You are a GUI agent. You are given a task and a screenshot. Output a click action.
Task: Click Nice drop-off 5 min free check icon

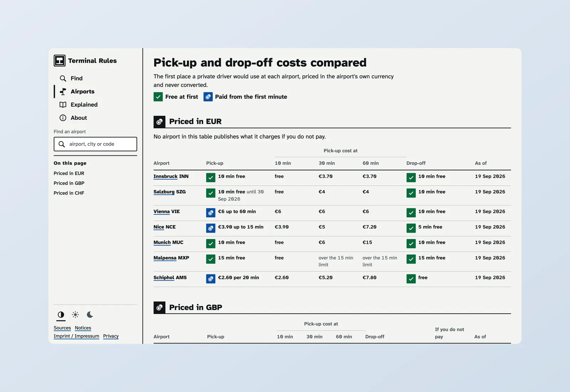411,228
